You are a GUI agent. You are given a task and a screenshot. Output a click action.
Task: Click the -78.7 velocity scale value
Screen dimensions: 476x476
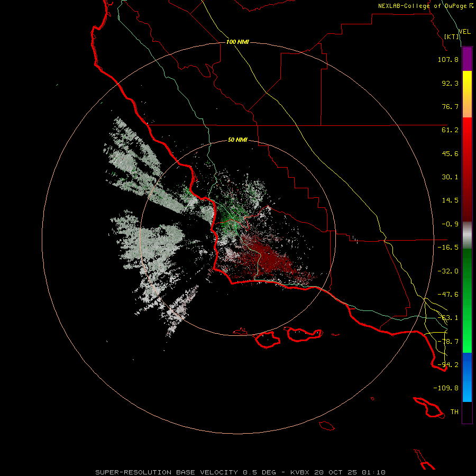(448, 342)
